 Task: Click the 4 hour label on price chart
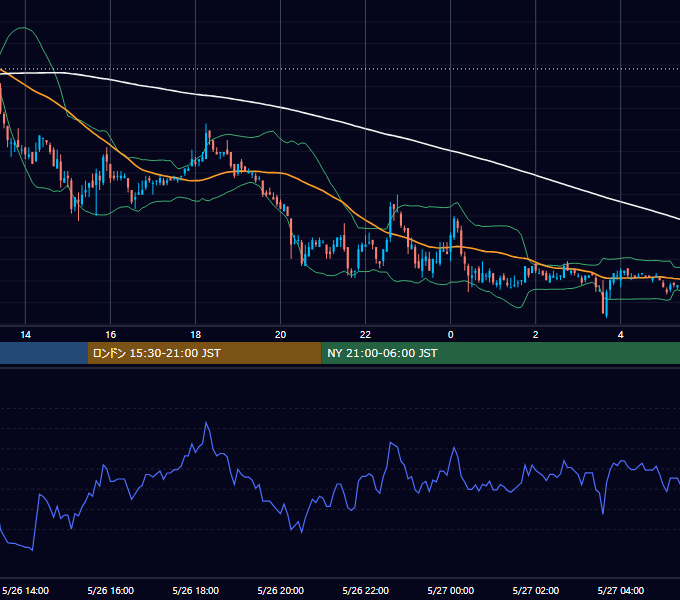click(x=621, y=335)
